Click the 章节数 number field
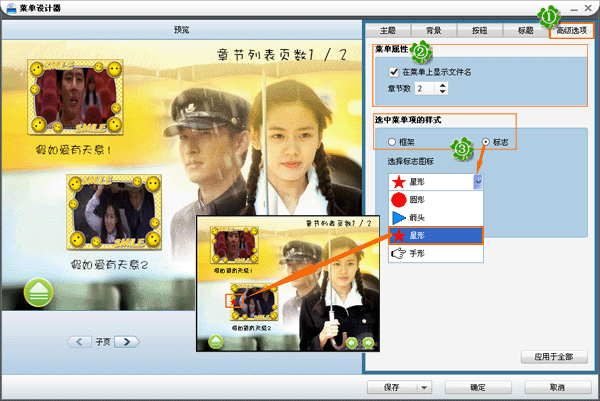The width and height of the screenshot is (600, 401). pos(425,88)
